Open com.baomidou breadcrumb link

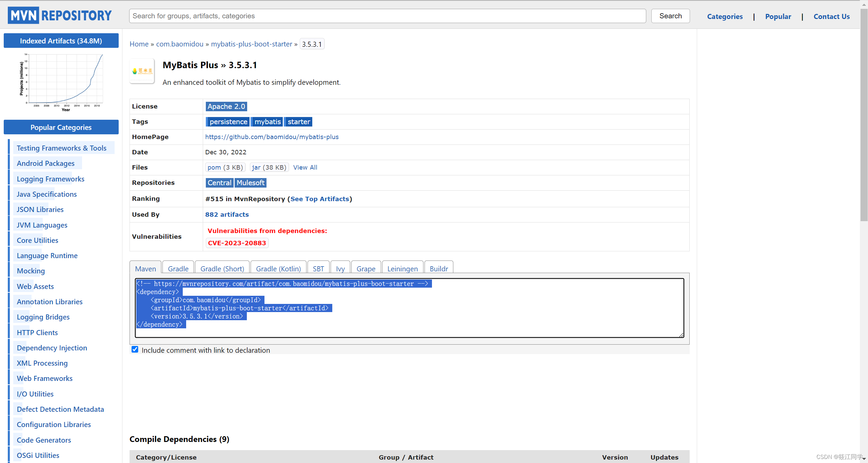pos(180,44)
